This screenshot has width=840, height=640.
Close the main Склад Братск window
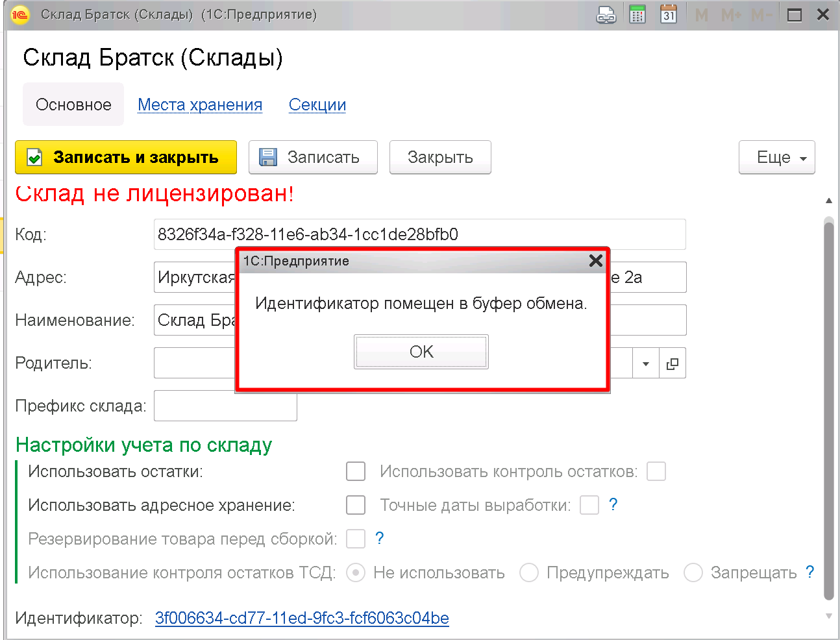(x=823, y=14)
